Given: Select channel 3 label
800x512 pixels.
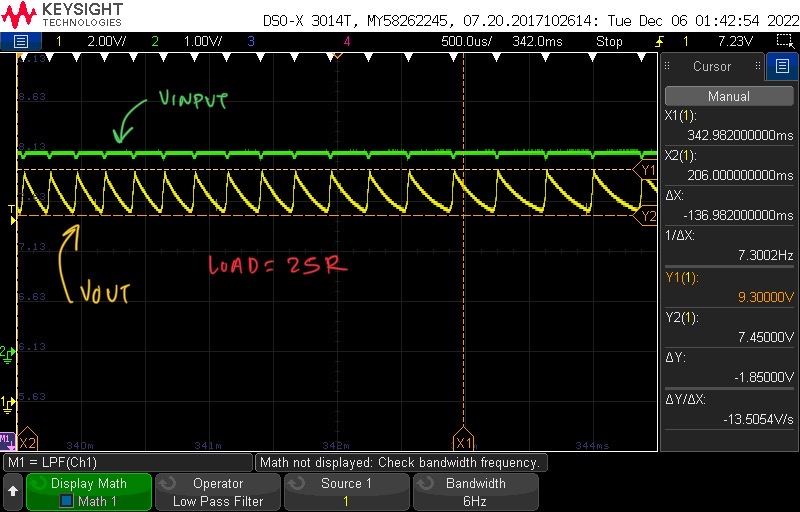Looking at the screenshot, I should pos(251,41).
